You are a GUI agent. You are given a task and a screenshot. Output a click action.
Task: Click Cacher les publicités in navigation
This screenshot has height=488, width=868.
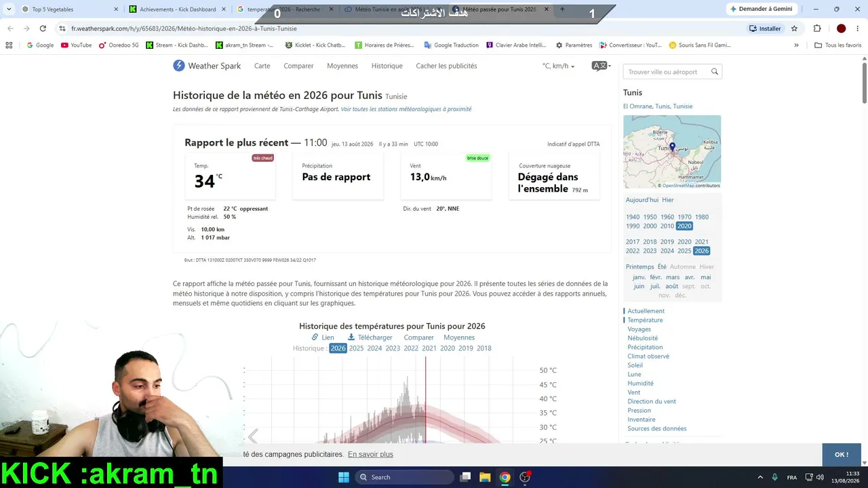click(x=446, y=66)
